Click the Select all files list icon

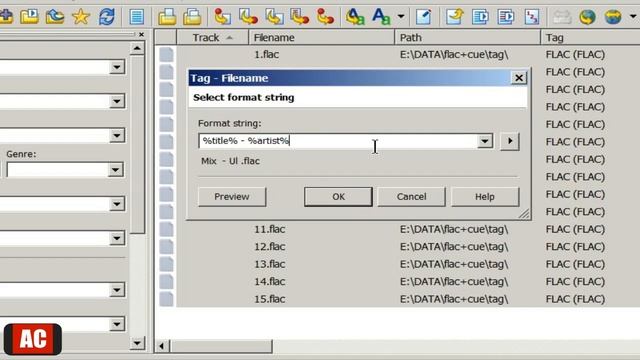pyautogui.click(x=136, y=17)
